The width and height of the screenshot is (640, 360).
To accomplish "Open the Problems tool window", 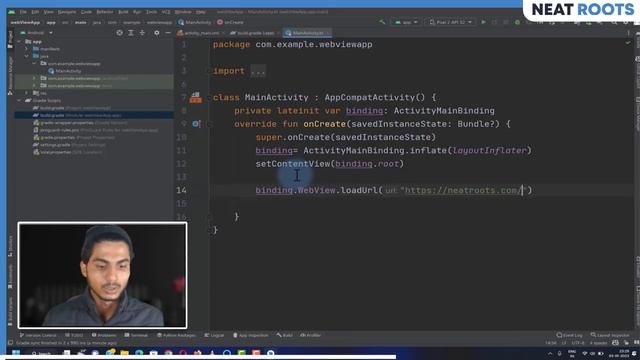I will tap(104, 335).
